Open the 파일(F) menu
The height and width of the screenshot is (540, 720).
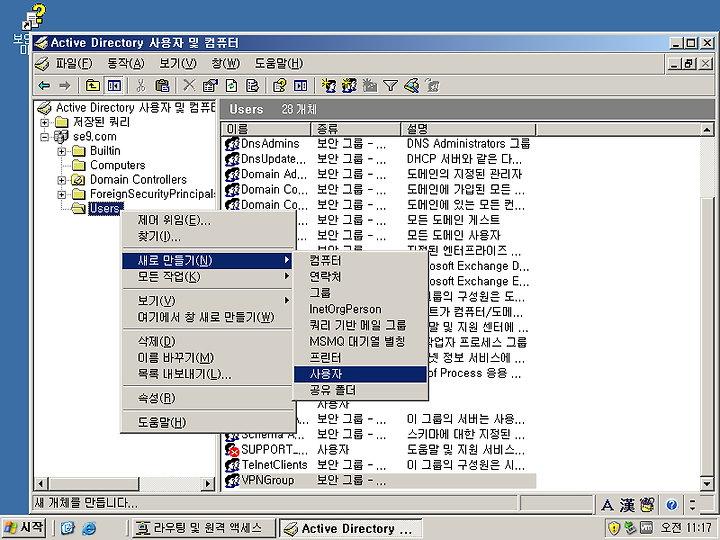click(74, 63)
